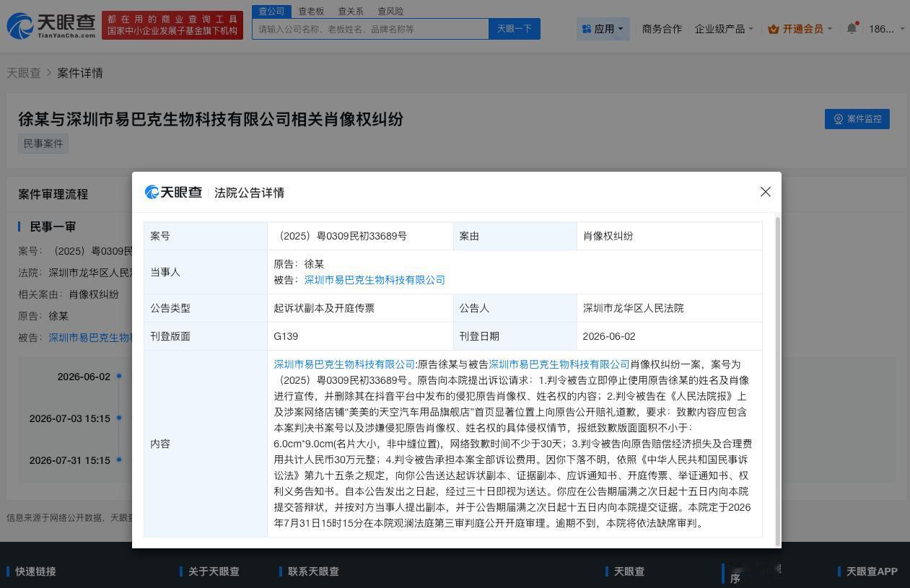Click the 天眼查APP footer heading
910x588 pixels.
(x=872, y=571)
